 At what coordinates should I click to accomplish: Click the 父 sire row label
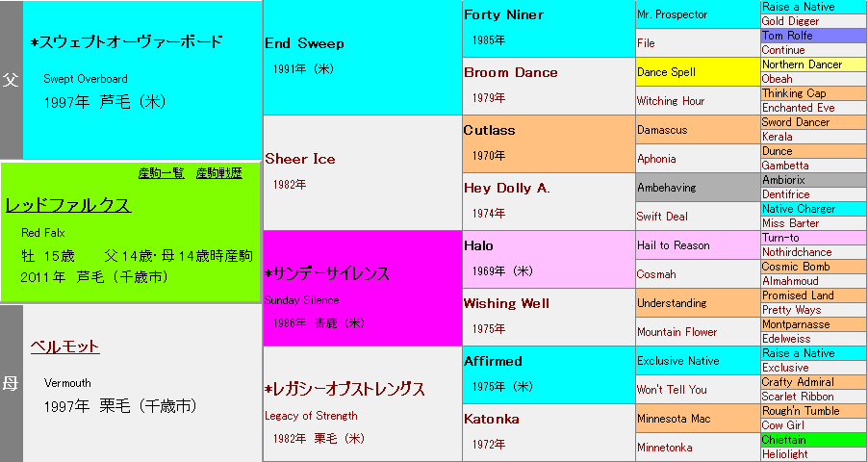pos(11,80)
